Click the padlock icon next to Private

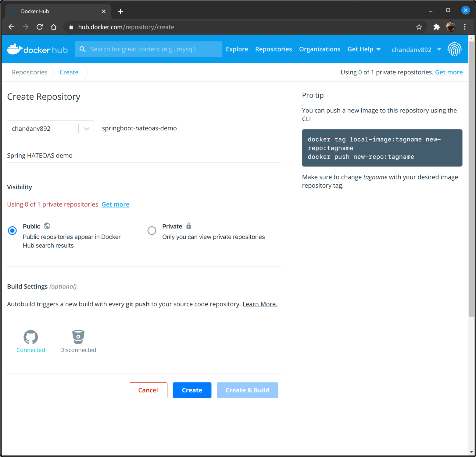[188, 226]
